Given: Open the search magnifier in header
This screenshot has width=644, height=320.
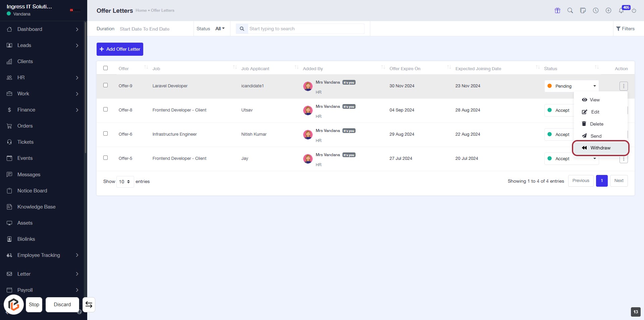Looking at the screenshot, I should (570, 10).
